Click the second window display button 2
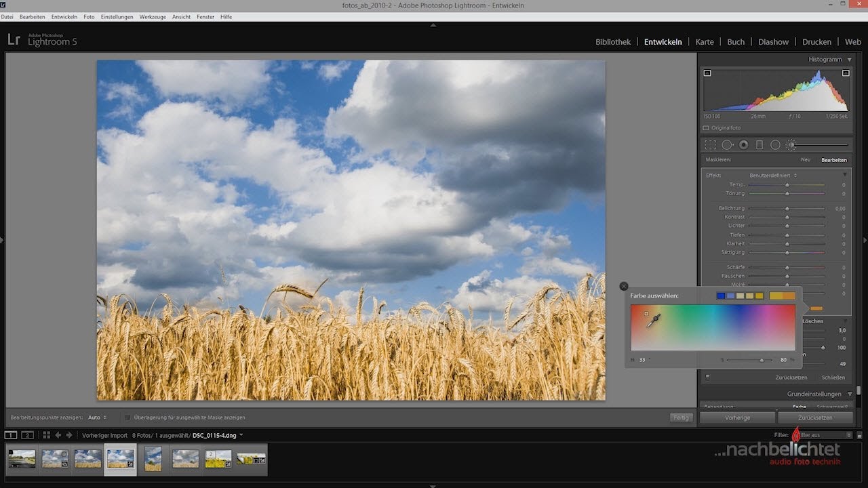Screen dimensions: 868x488 pyautogui.click(x=27, y=435)
